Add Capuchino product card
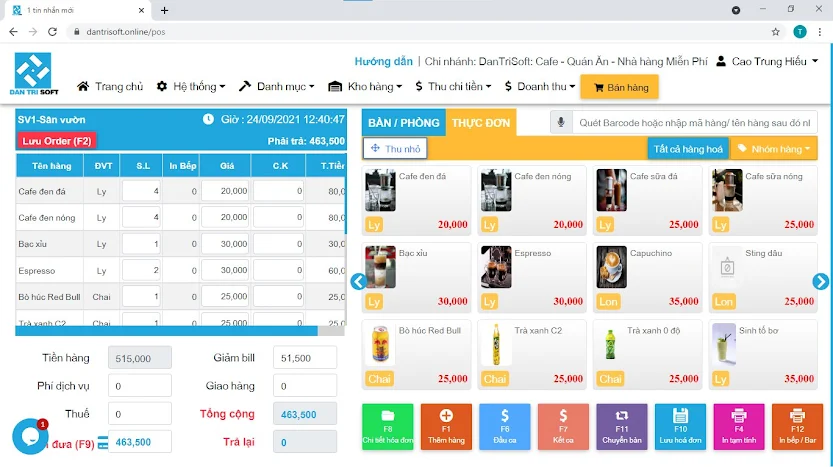This screenshot has width=833, height=467. (x=647, y=277)
